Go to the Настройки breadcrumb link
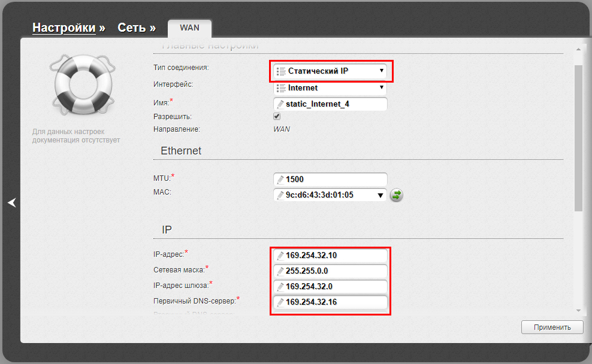The height and width of the screenshot is (364, 592). 64,28
